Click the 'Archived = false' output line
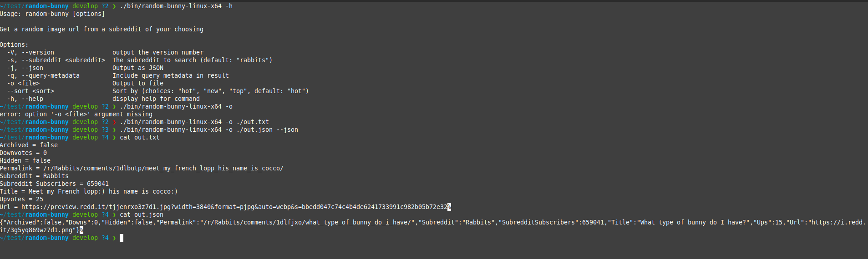Screen dimensions: 868x259 click(29, 145)
